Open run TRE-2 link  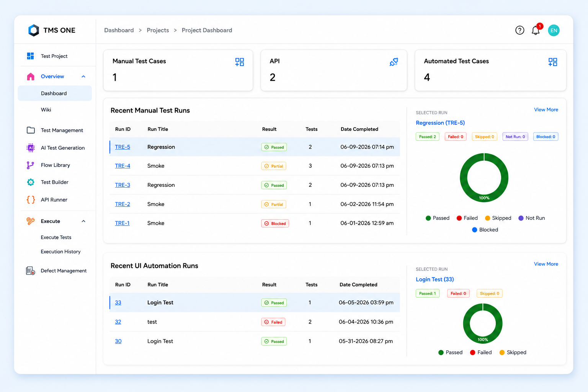(122, 204)
